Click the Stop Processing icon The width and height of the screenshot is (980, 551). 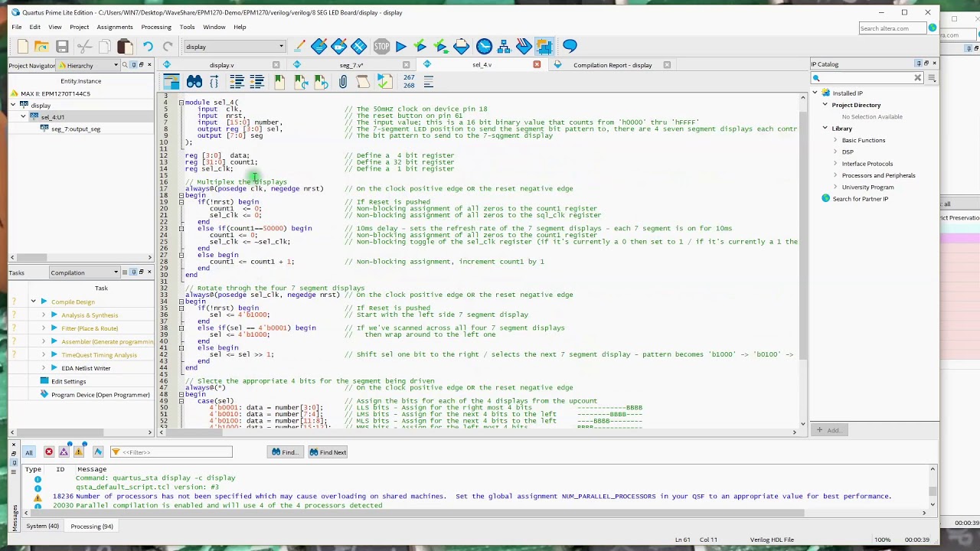pos(381,47)
